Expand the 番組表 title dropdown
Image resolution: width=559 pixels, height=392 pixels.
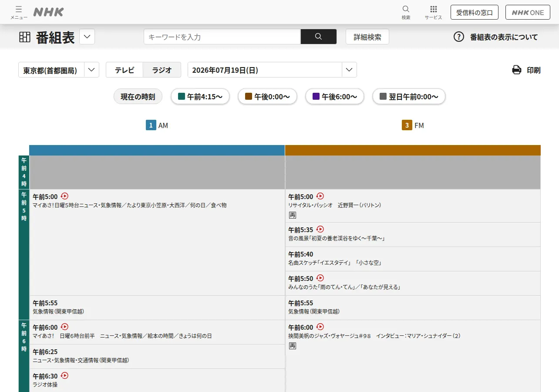tap(87, 37)
